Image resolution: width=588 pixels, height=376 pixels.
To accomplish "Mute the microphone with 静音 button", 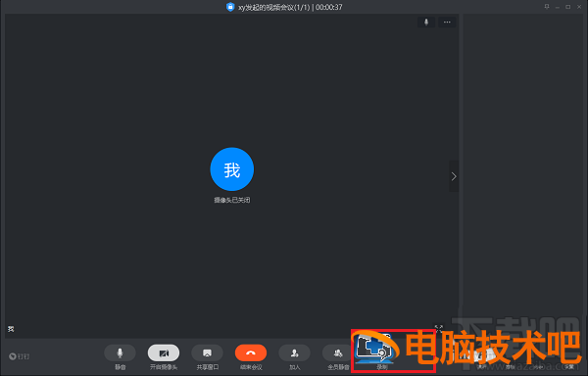I will [x=120, y=352].
